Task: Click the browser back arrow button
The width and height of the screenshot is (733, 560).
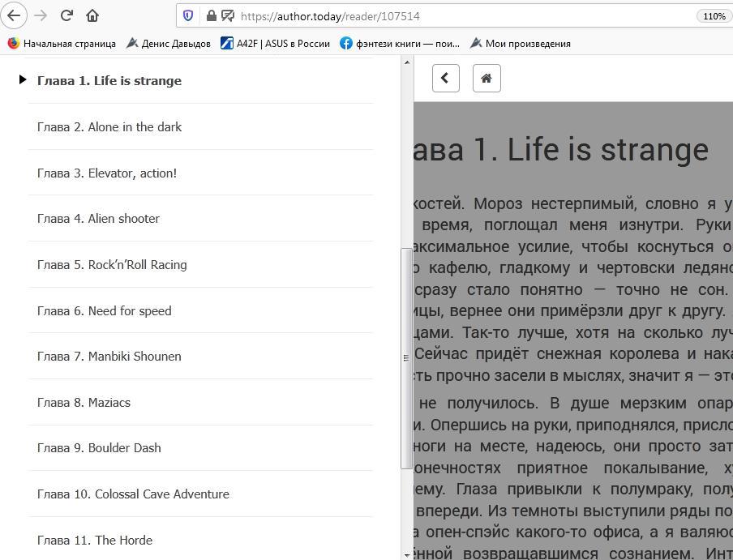Action: (14, 15)
